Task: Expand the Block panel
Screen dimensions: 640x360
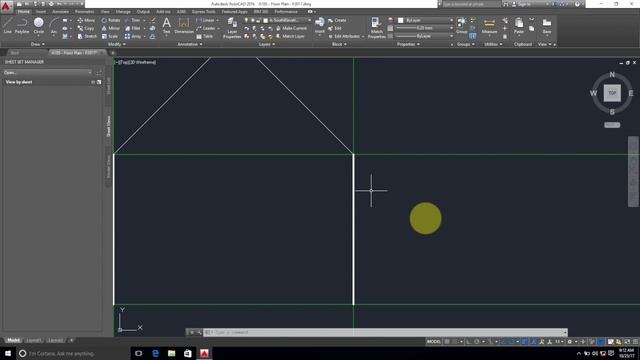Action: (x=339, y=44)
